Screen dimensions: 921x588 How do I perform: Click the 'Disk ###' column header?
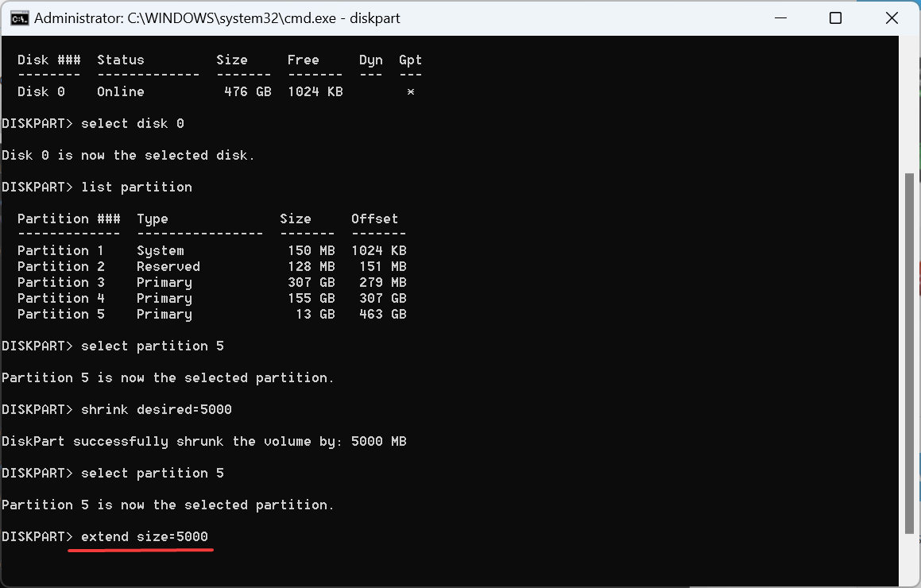coord(49,60)
